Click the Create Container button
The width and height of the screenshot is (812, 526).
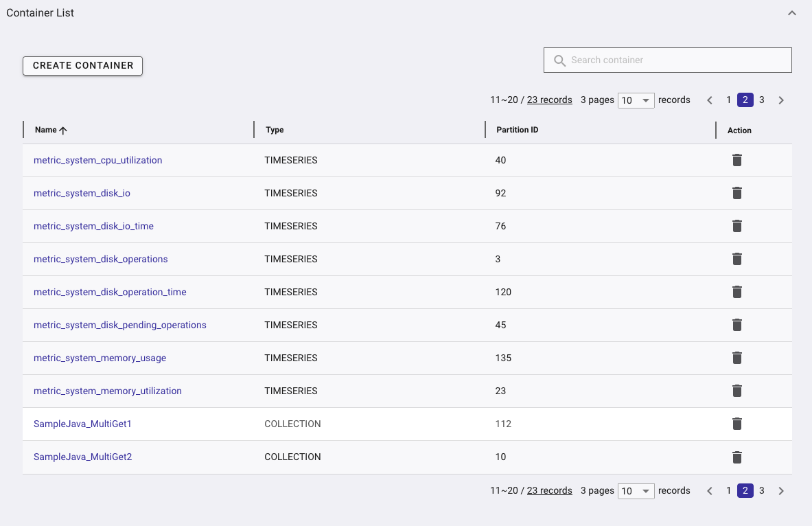click(83, 66)
